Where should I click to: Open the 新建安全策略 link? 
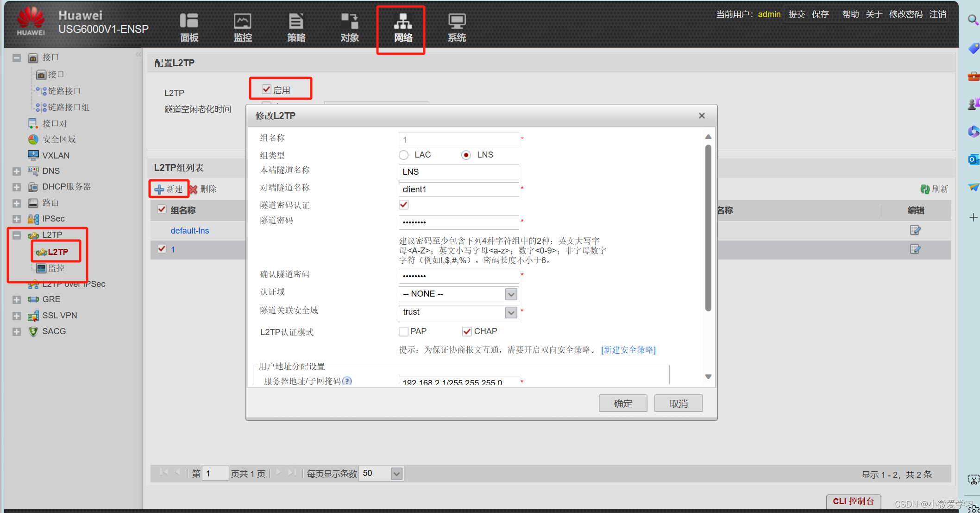click(x=628, y=350)
